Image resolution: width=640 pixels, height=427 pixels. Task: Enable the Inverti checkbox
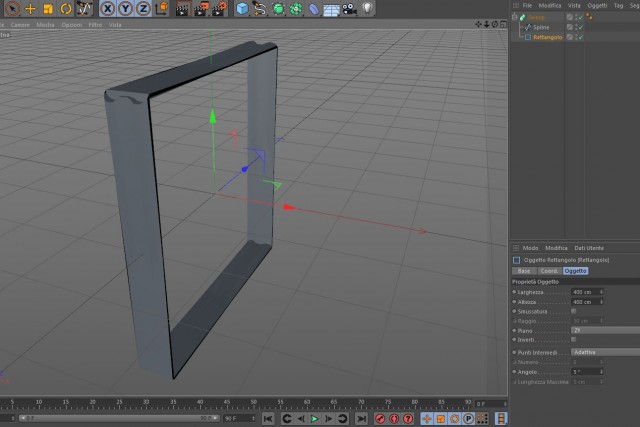click(x=573, y=340)
